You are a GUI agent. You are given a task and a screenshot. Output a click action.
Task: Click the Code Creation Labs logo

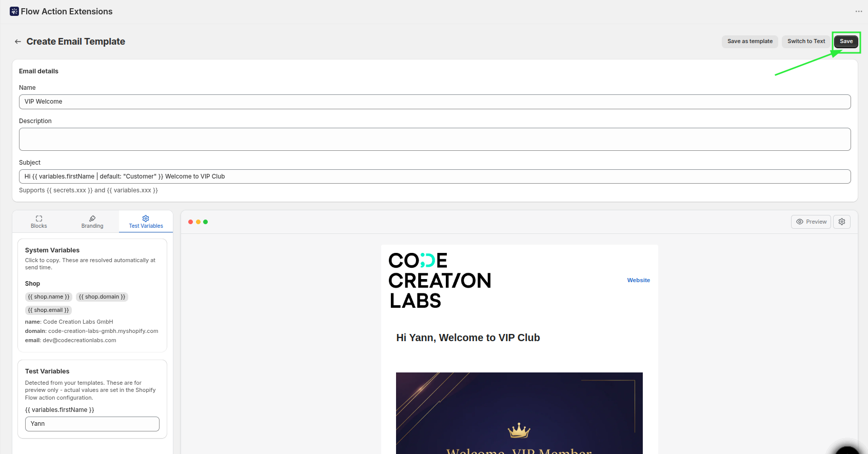tap(440, 281)
